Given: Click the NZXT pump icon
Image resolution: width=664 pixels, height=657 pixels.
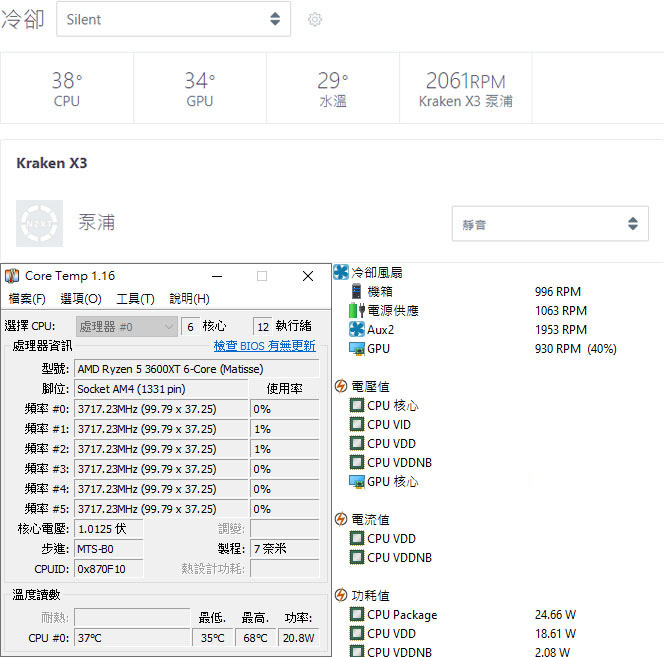Looking at the screenshot, I should tap(39, 223).
